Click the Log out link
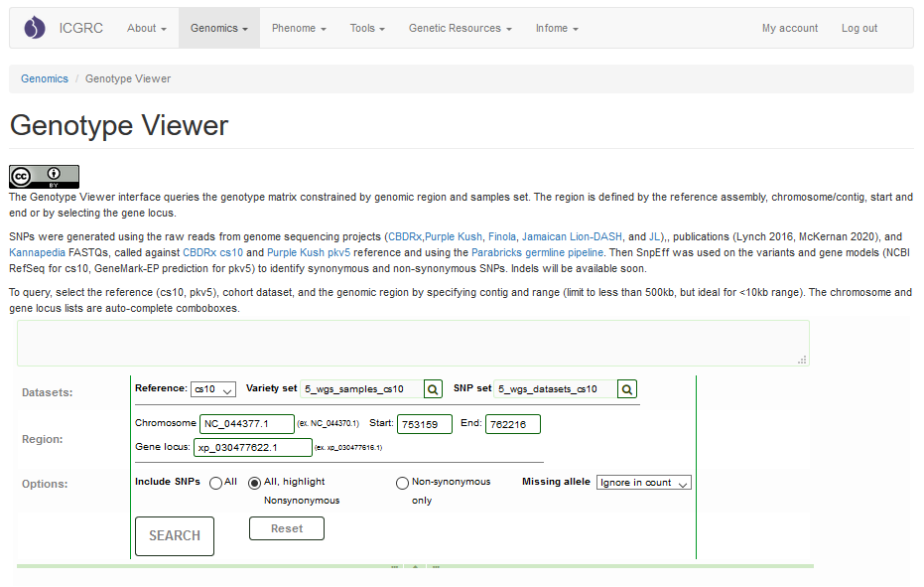 pos(858,29)
